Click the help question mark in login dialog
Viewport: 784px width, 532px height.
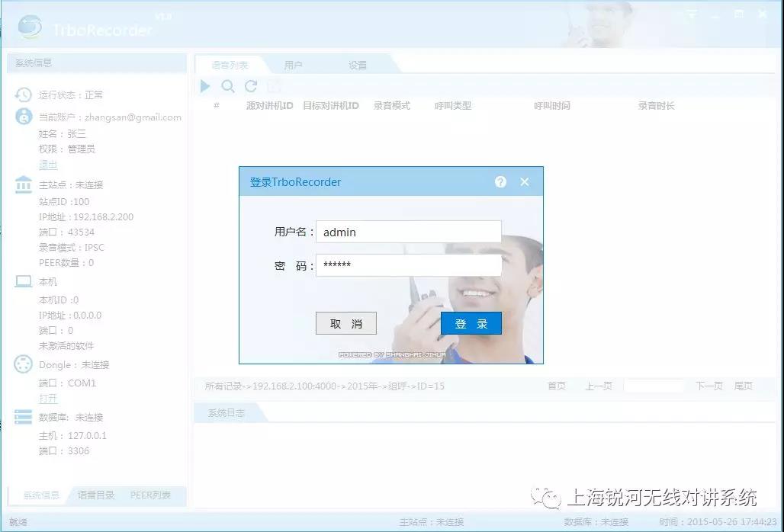tap(500, 182)
